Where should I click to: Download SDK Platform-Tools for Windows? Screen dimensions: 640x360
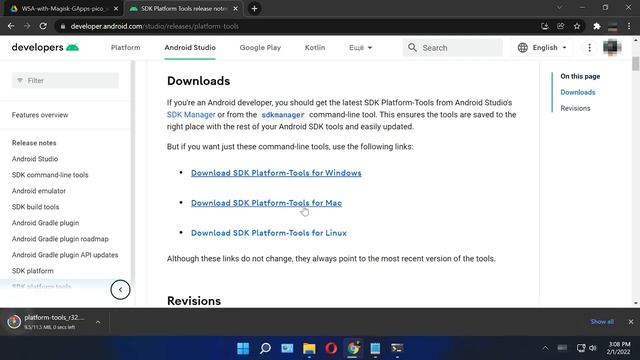coord(276,173)
